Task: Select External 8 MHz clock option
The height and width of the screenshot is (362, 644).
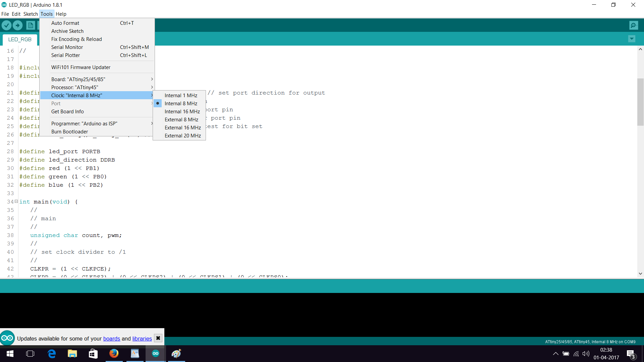Action: pos(179,120)
